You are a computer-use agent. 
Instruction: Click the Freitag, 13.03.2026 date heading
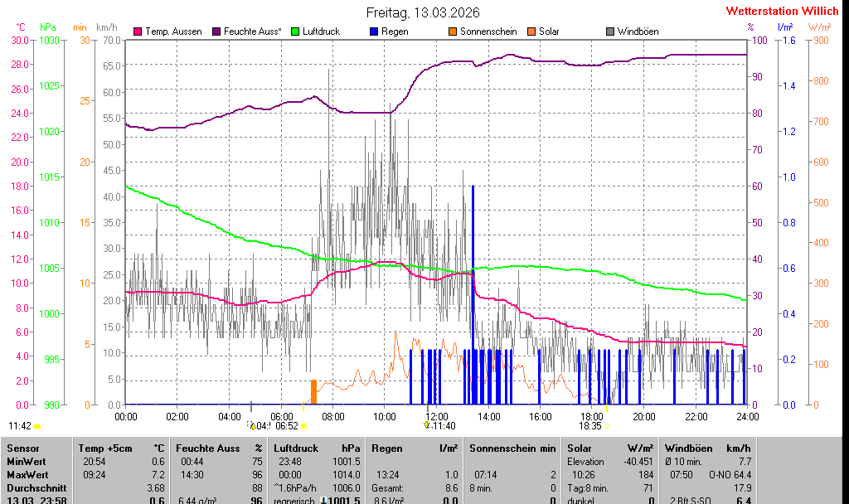423,12
